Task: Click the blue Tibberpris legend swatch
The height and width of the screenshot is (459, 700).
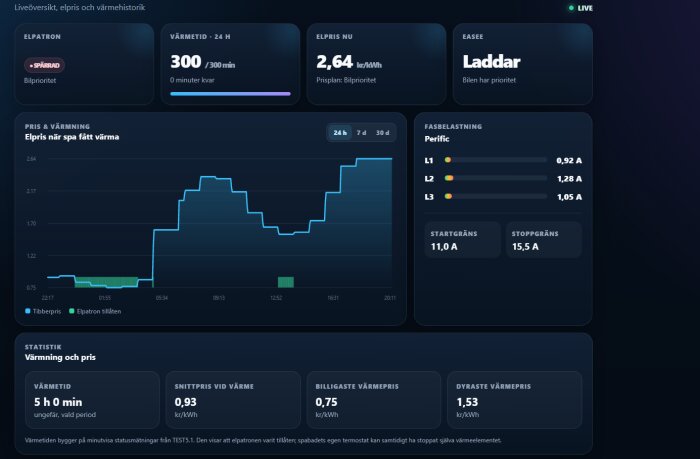Action: (28, 311)
